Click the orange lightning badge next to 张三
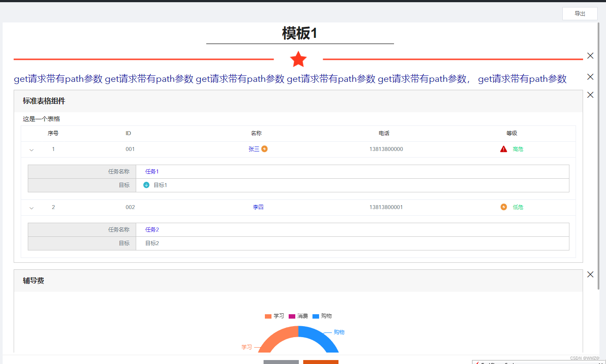This screenshot has height=364, width=606. 264,149
